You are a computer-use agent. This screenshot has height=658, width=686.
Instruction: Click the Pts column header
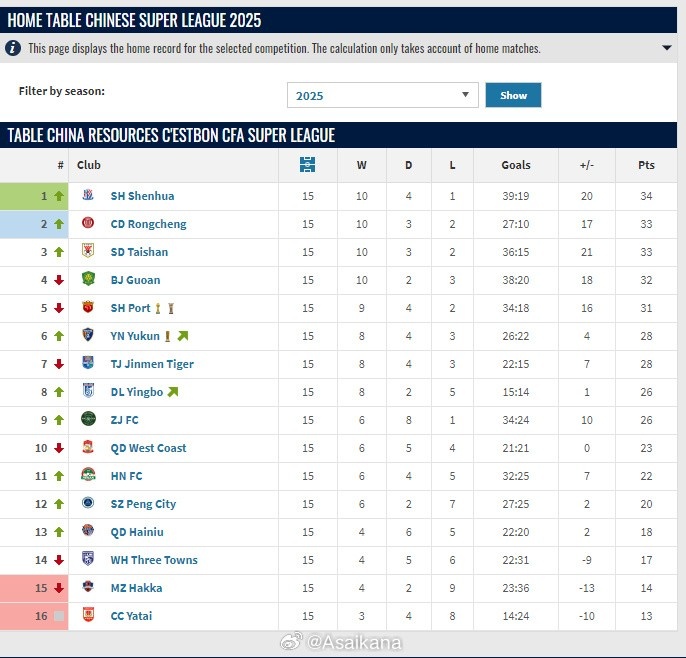pos(646,165)
